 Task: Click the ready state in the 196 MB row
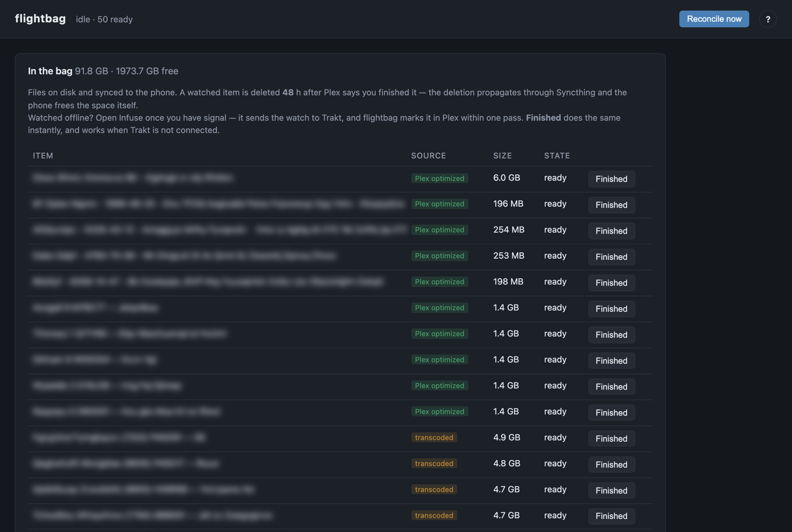pyautogui.click(x=555, y=204)
